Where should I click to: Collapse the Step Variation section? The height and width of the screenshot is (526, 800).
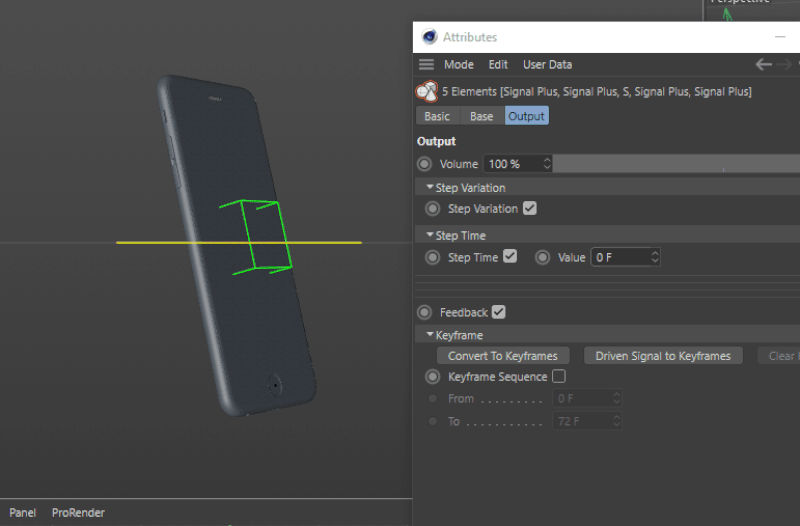[430, 188]
